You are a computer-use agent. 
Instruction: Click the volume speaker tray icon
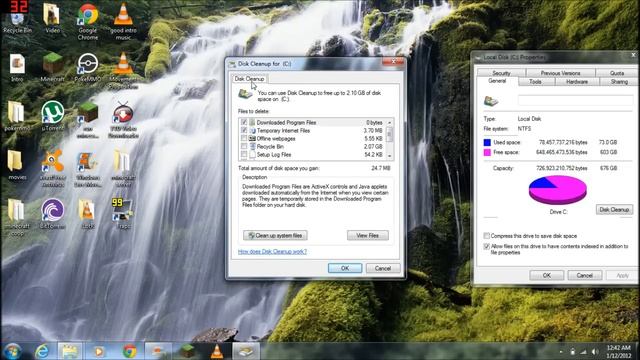pos(595,351)
